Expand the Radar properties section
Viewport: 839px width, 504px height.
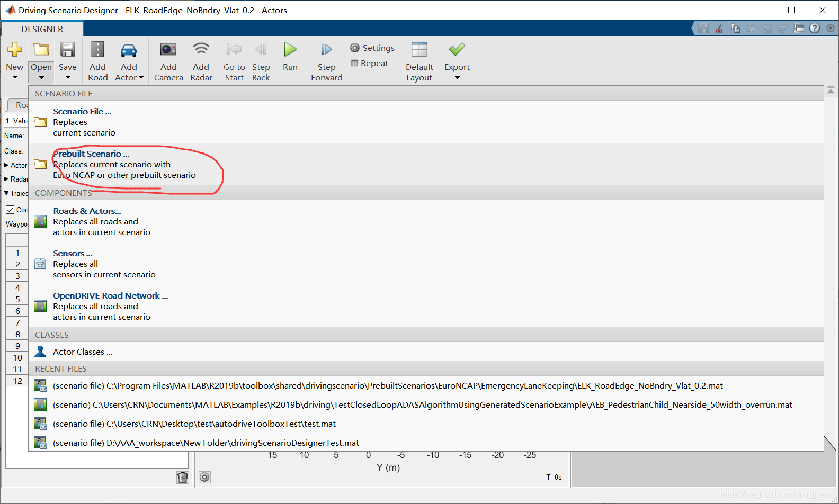pos(6,179)
